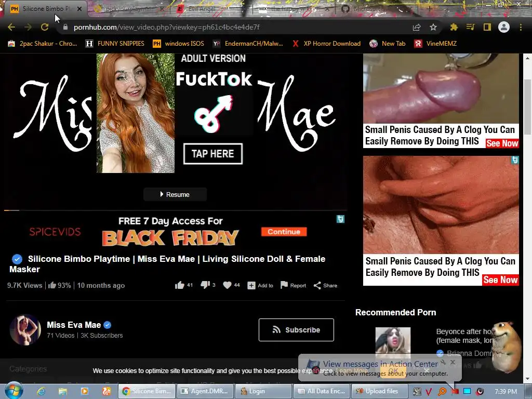
Task: Click the Add to plus icon
Action: [251, 286]
